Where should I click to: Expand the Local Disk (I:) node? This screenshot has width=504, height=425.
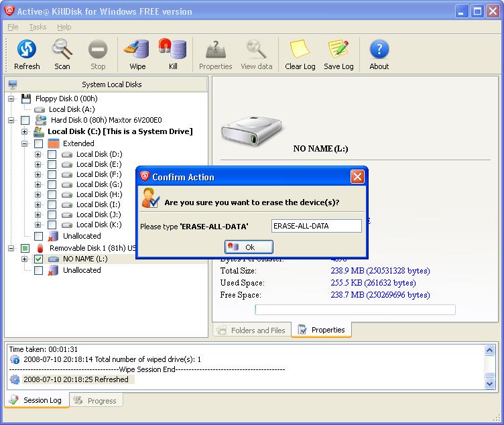click(x=38, y=204)
